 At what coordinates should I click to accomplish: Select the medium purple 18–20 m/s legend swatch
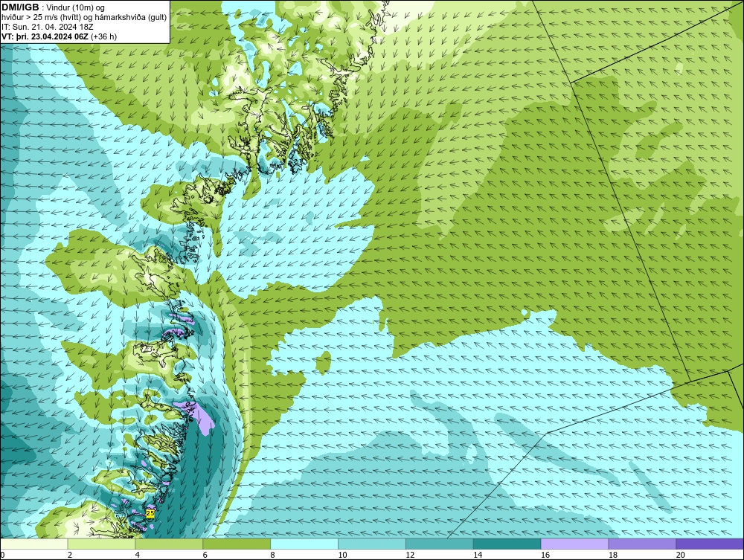click(642, 544)
